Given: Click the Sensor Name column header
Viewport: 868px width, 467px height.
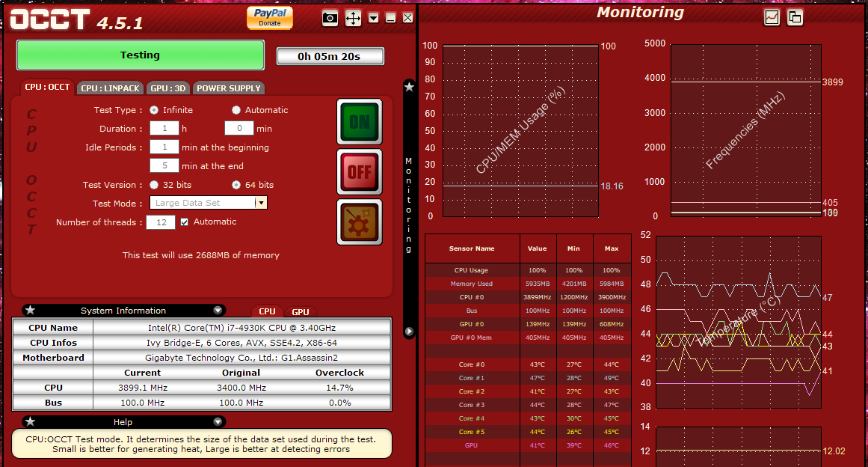Looking at the screenshot, I should click(x=472, y=248).
